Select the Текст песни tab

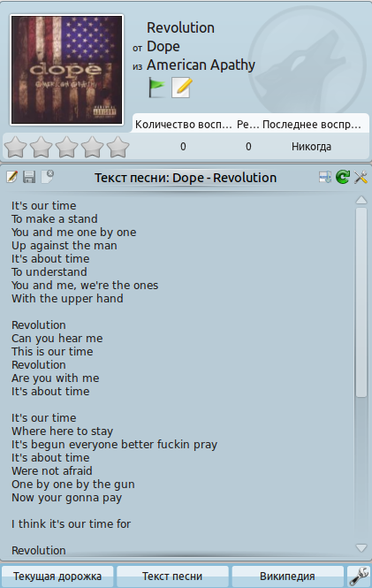coord(172,577)
